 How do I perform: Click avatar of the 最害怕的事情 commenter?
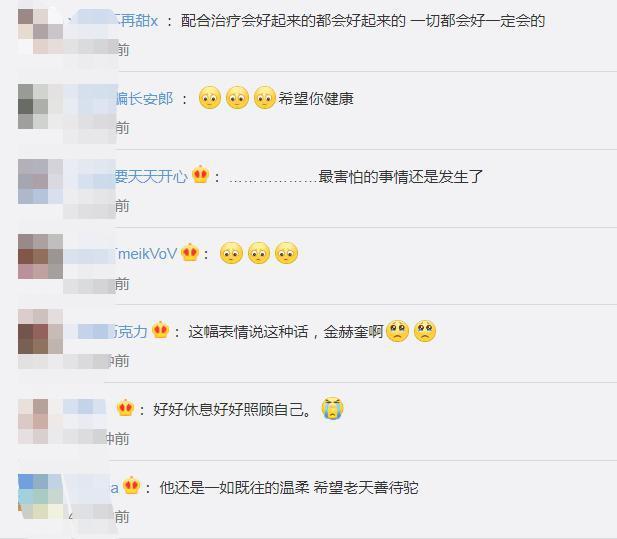41,181
